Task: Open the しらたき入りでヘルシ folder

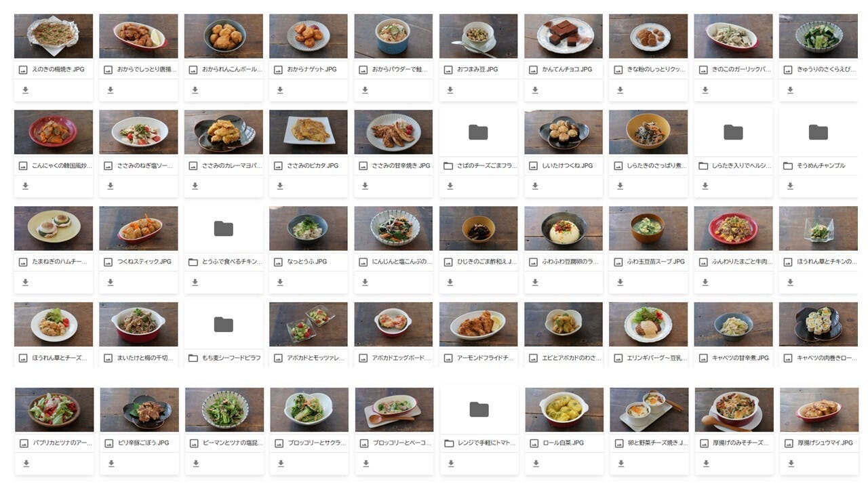Action: pyautogui.click(x=733, y=132)
